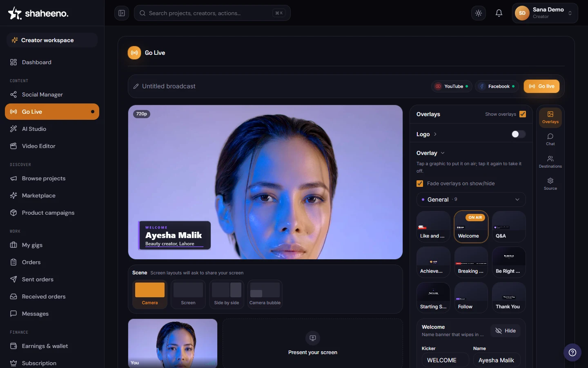The image size is (588, 368).
Task: Open Dashboard from the sidebar
Action: 52,62
